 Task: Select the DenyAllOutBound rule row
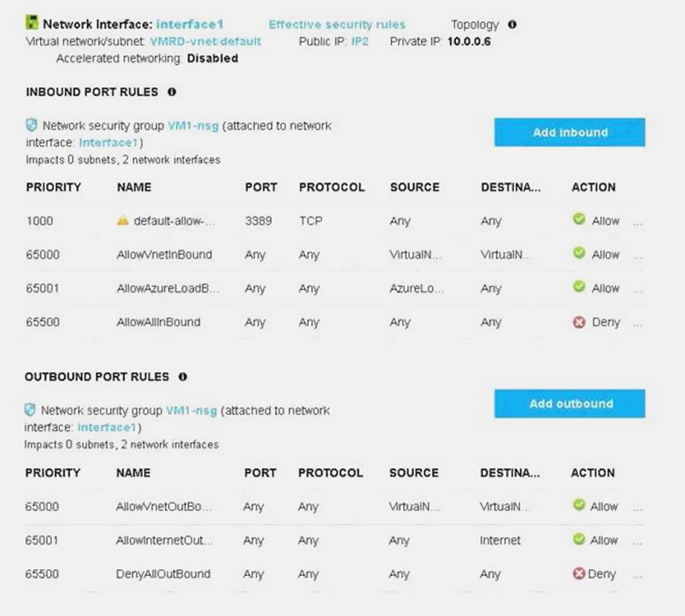point(163,574)
